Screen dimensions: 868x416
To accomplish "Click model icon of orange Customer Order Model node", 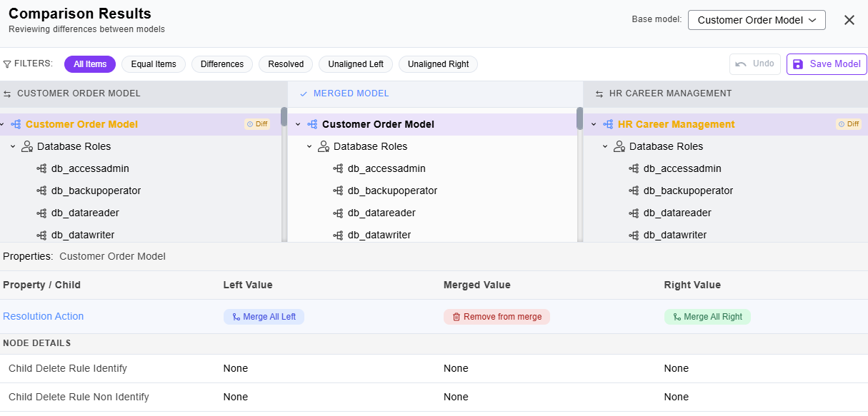I will [x=16, y=124].
